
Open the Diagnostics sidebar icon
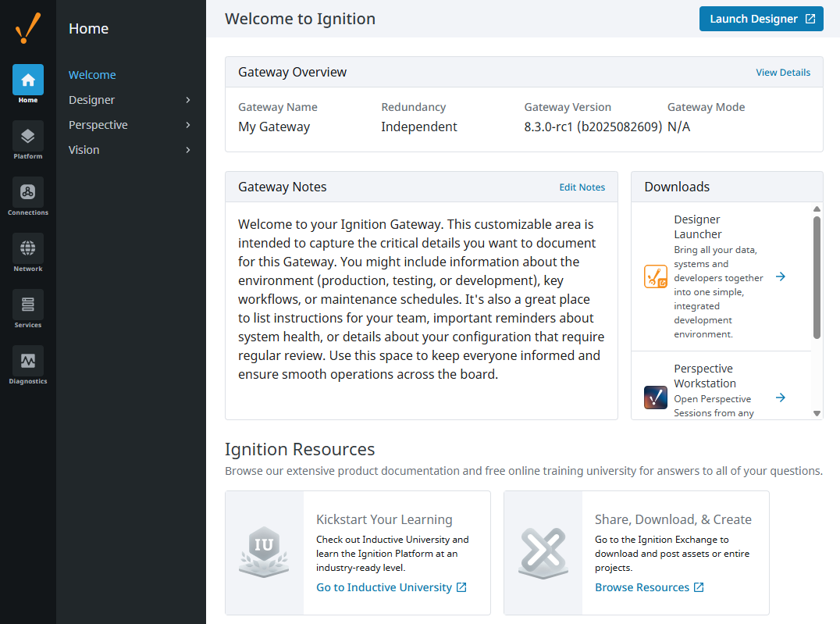pos(28,362)
